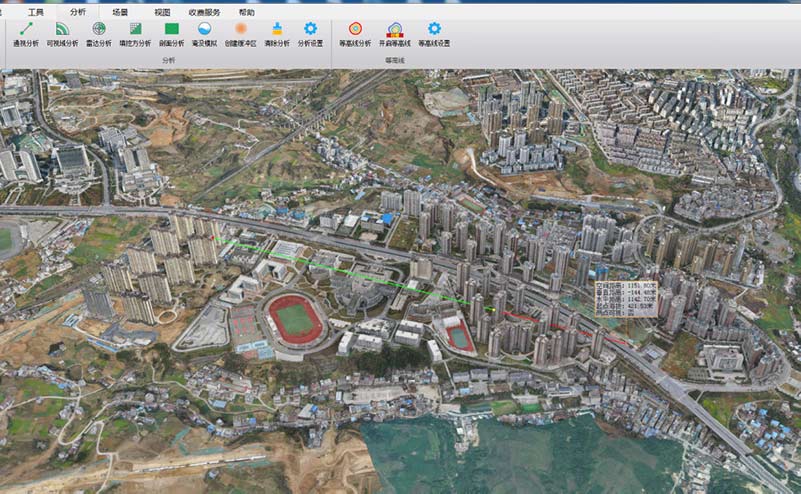This screenshot has height=494, width=801.
Task: Start the 等高线分析 contour analysis
Action: [355, 33]
